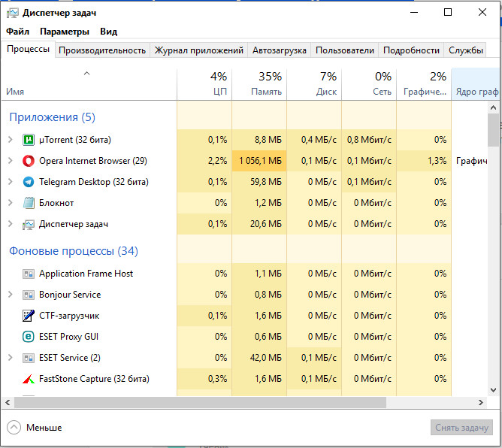Click Opera's 1 056,1 МБ memory cell
Viewport: 502px width, 448px height.
coord(259,161)
